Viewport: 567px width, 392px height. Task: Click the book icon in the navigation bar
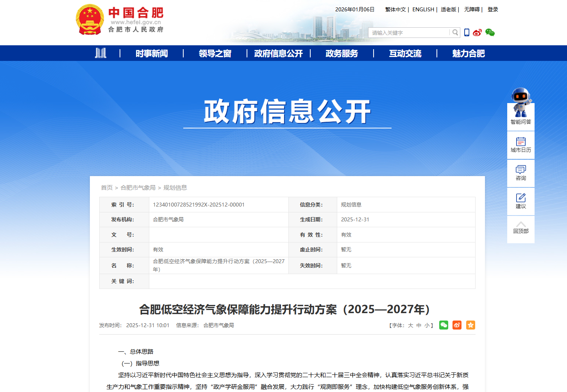pos(101,53)
